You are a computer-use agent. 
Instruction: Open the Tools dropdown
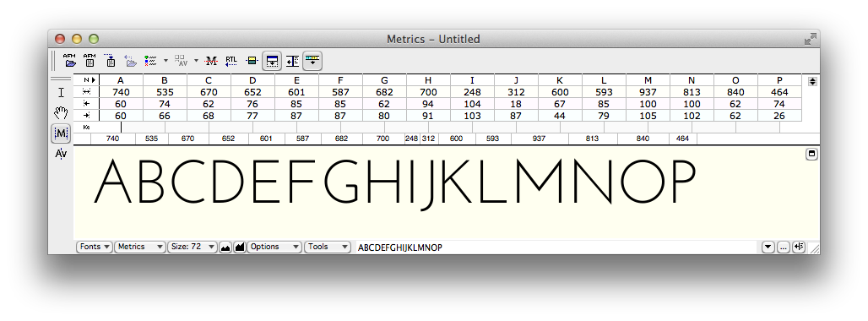[x=328, y=247]
